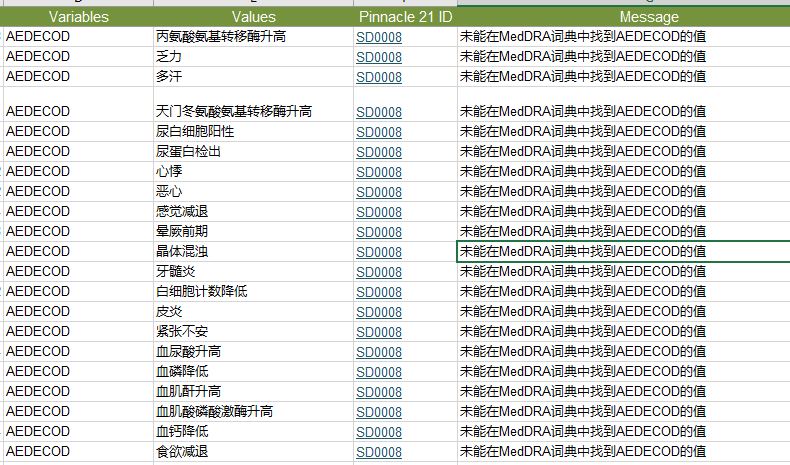Select the 尿蛋白检出 cell
Viewport: 790px width, 465px height.
[x=253, y=152]
